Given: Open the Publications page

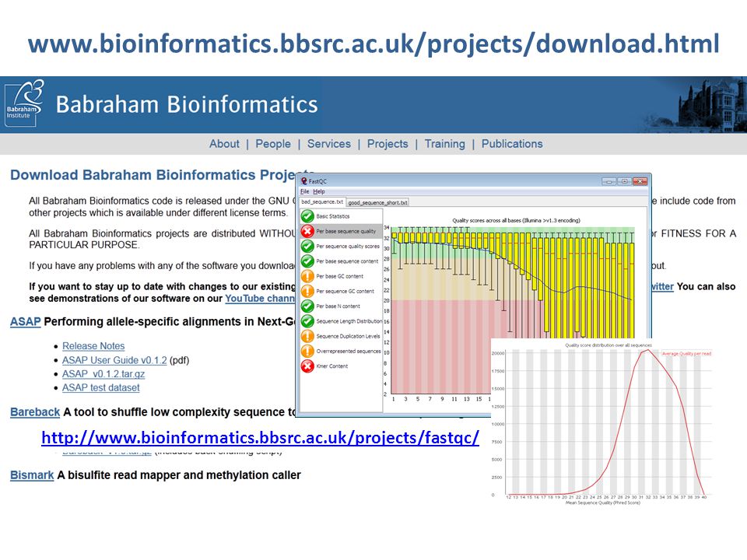Looking at the screenshot, I should point(512,144).
